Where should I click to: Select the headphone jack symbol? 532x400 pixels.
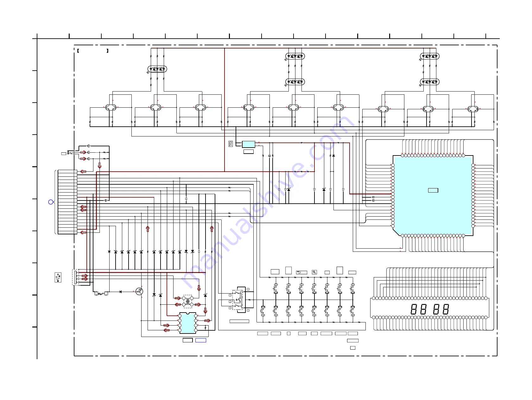pos(70,153)
